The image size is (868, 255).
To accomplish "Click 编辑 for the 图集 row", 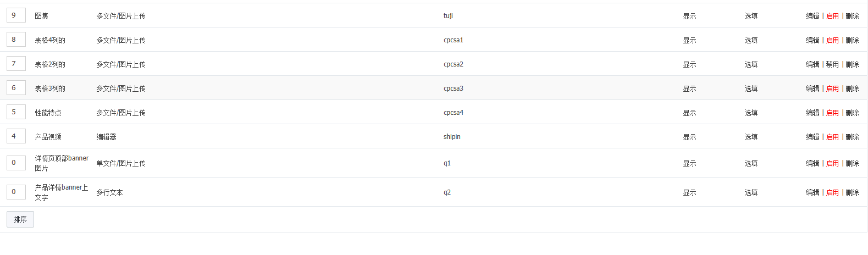I will point(812,16).
